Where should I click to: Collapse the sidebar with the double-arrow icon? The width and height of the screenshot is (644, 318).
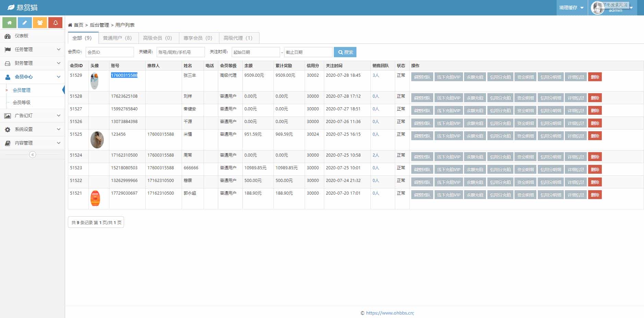click(33, 155)
